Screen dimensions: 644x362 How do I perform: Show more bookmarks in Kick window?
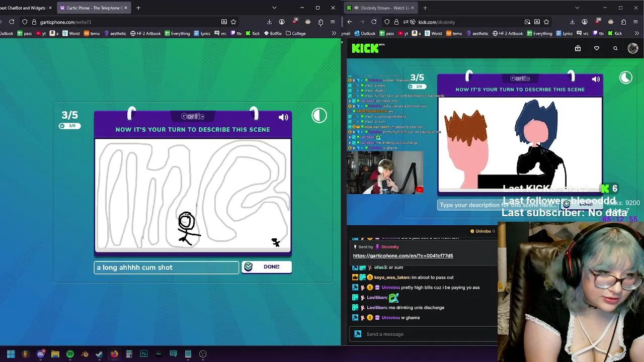point(636,34)
